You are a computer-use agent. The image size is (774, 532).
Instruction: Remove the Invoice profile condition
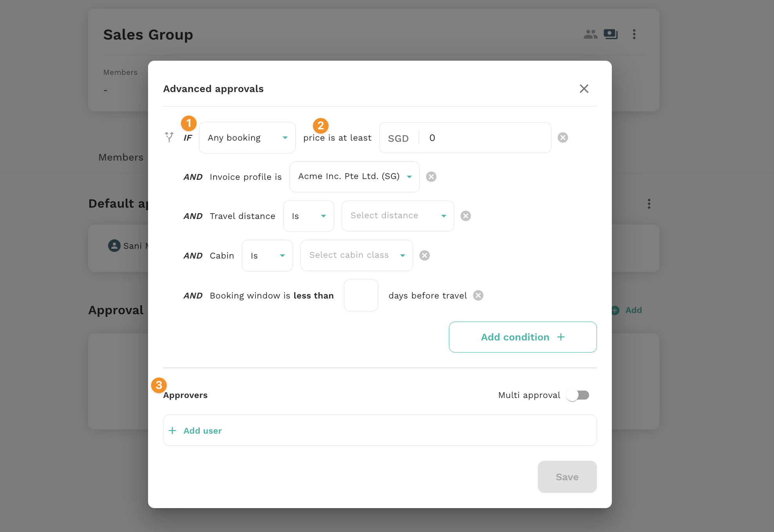431,177
